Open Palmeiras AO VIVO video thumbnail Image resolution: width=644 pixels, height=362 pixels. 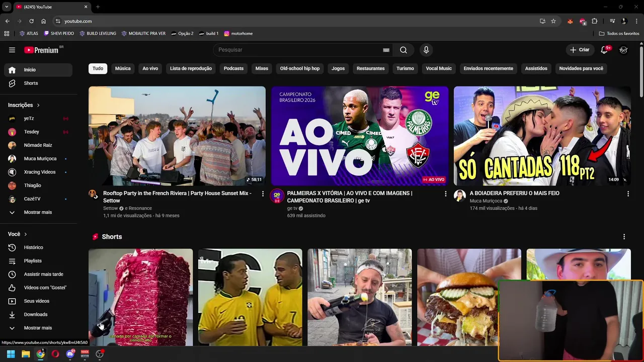tap(360, 136)
